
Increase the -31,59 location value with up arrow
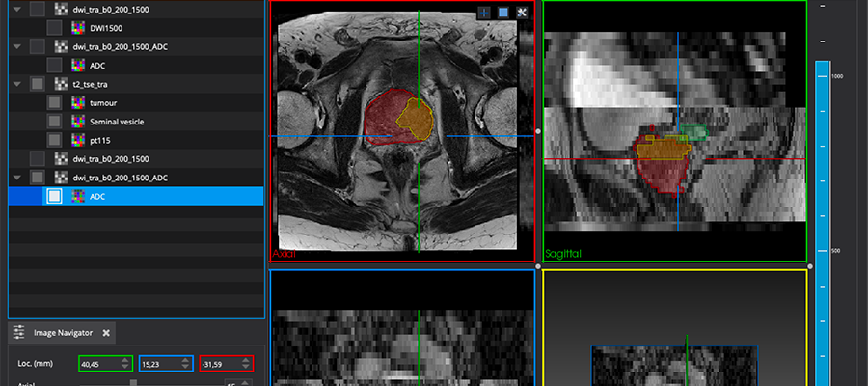tap(246, 360)
